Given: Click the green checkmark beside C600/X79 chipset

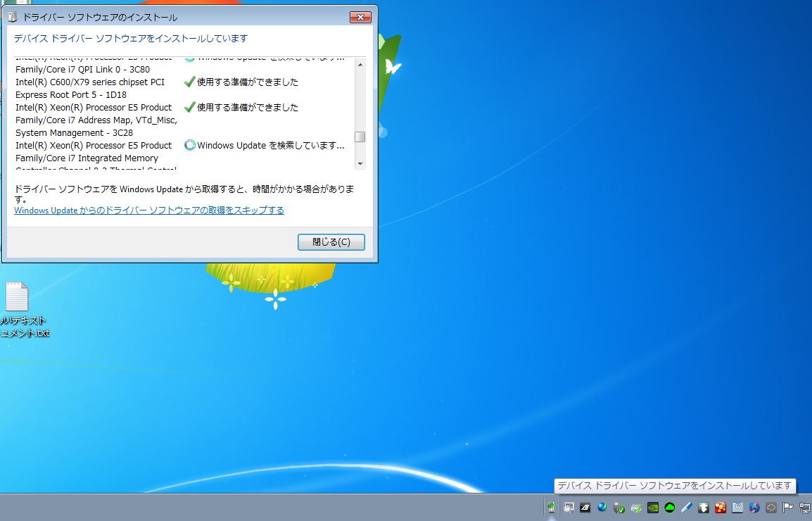Looking at the screenshot, I should pos(189,82).
